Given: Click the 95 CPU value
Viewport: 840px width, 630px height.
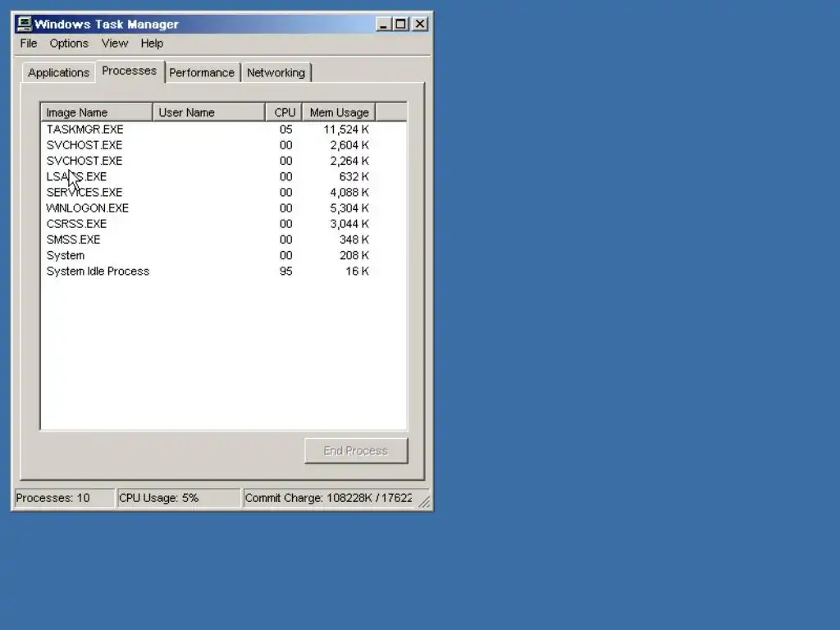Looking at the screenshot, I should [286, 271].
